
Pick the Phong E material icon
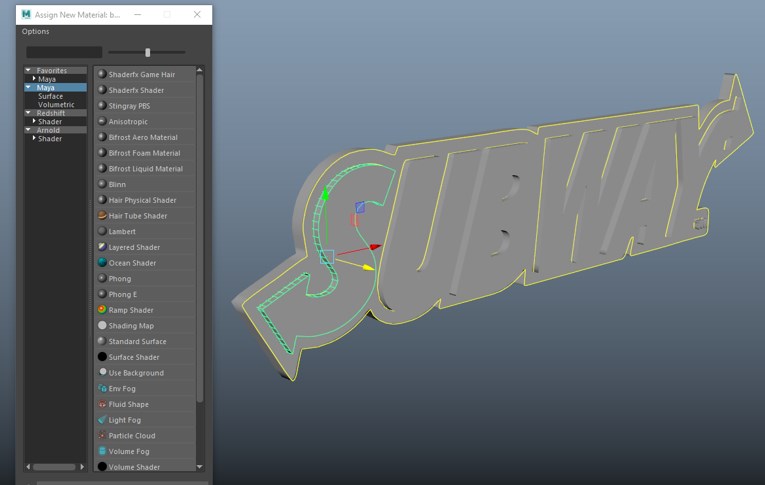click(102, 294)
